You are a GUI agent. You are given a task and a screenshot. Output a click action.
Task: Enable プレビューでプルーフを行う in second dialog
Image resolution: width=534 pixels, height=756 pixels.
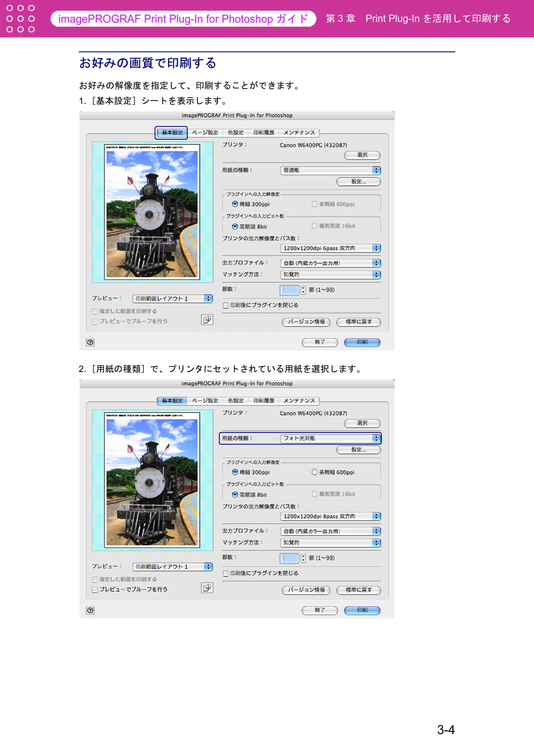[x=95, y=589]
